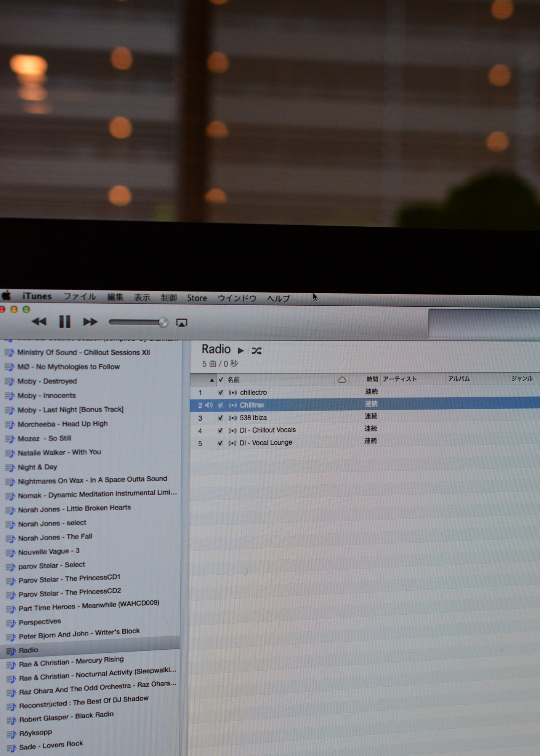
Task: Open the ファイル menu
Action: tap(79, 296)
